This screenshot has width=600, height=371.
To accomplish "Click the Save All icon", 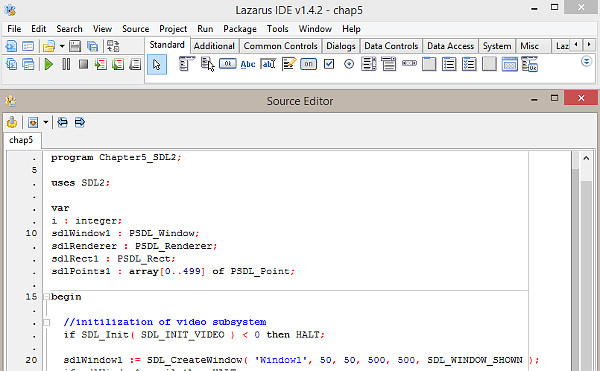I will tap(92, 46).
